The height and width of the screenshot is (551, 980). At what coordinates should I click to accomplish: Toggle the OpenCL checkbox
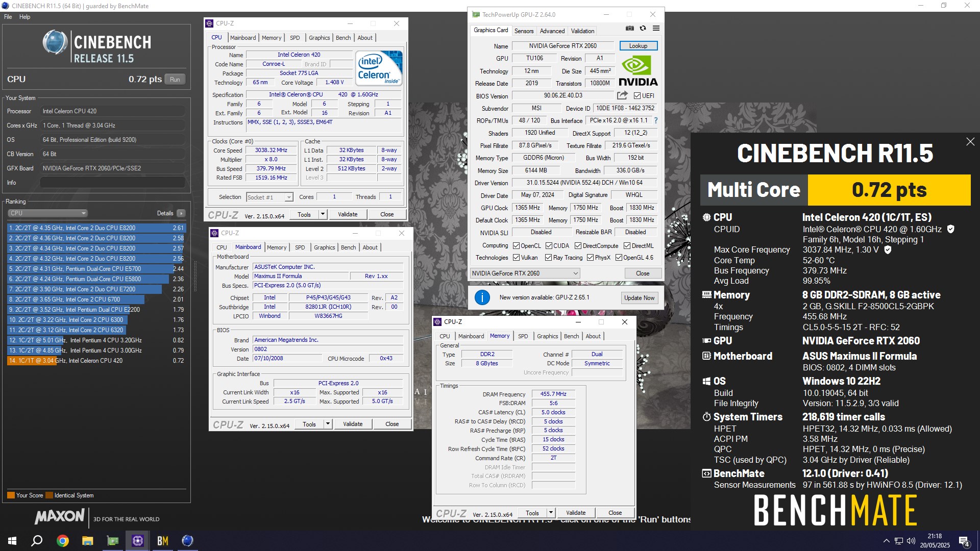(516, 246)
